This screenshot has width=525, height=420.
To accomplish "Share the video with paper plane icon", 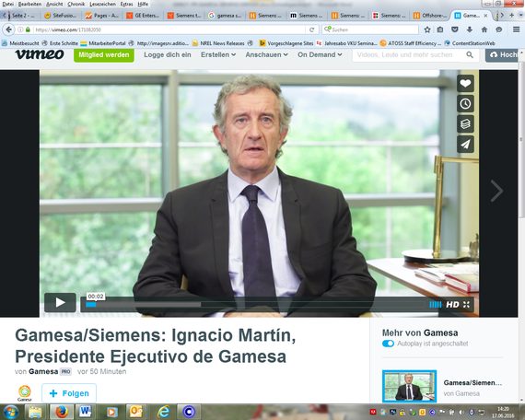I will click(465, 144).
